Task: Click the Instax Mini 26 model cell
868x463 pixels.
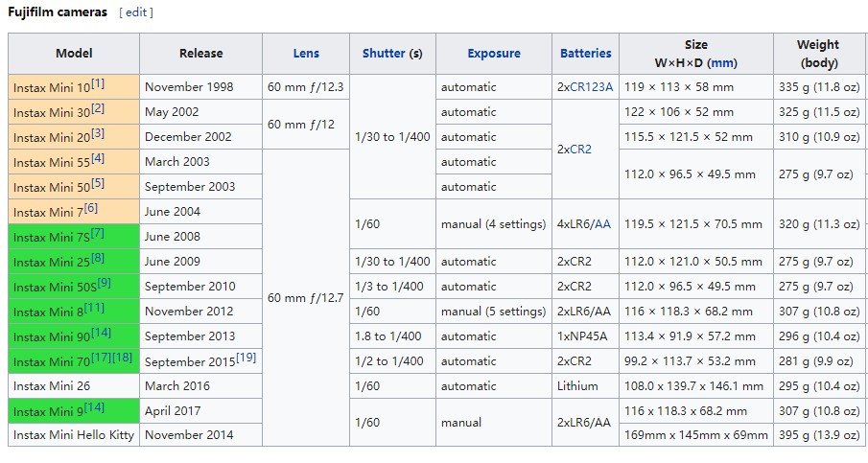Action: coord(74,385)
